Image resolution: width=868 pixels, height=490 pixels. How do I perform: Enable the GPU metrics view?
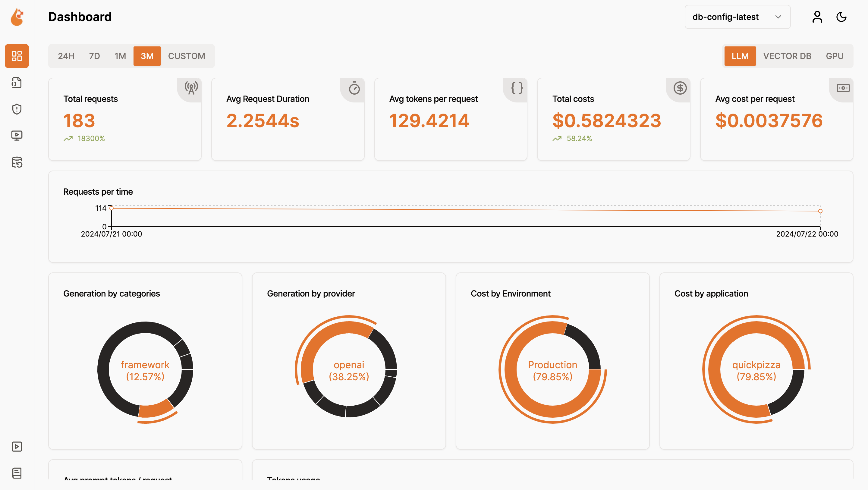(835, 56)
